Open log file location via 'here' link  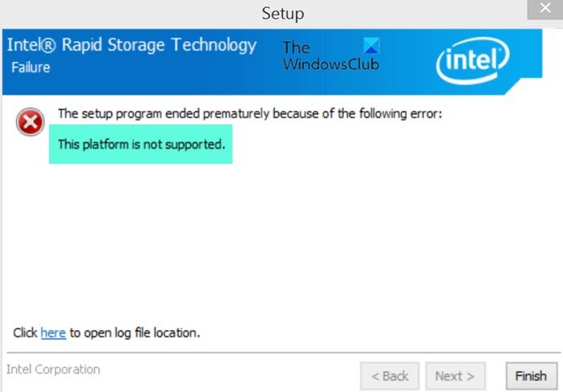pyautogui.click(x=53, y=332)
